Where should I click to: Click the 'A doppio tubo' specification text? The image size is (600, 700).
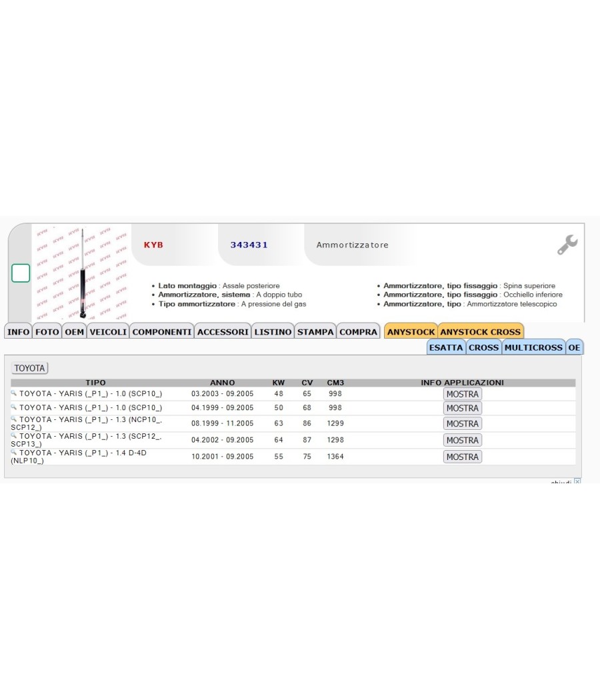[279, 295]
